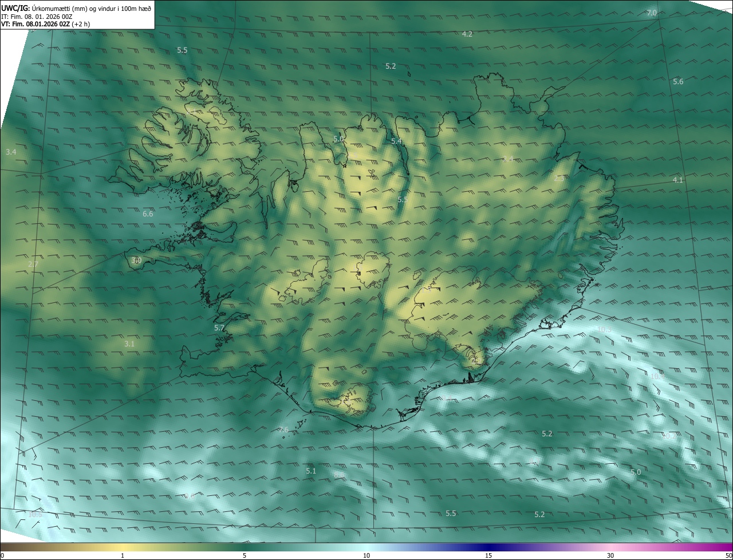Click the 15 tick on the color scale
Image resolution: width=733 pixels, height=560 pixels.
tap(488, 555)
